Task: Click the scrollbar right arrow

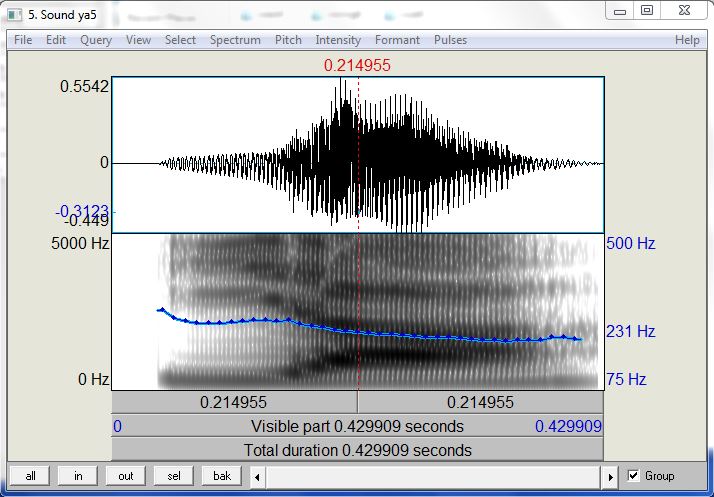Action: pyautogui.click(x=610, y=477)
